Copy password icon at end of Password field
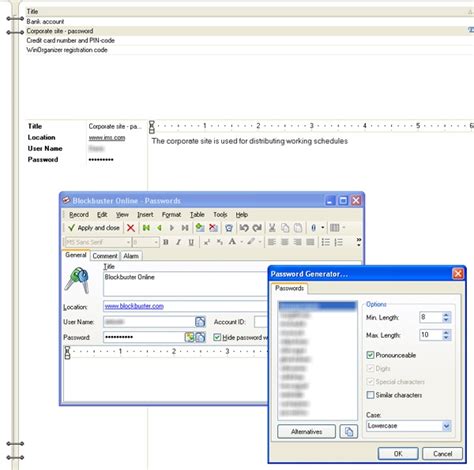The height and width of the screenshot is (470, 474). [x=200, y=337]
